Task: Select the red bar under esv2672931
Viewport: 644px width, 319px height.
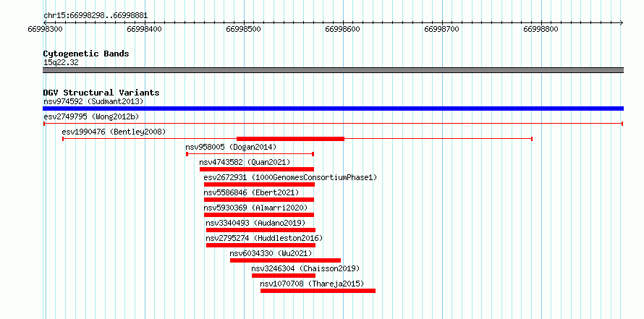Action: click(259, 184)
